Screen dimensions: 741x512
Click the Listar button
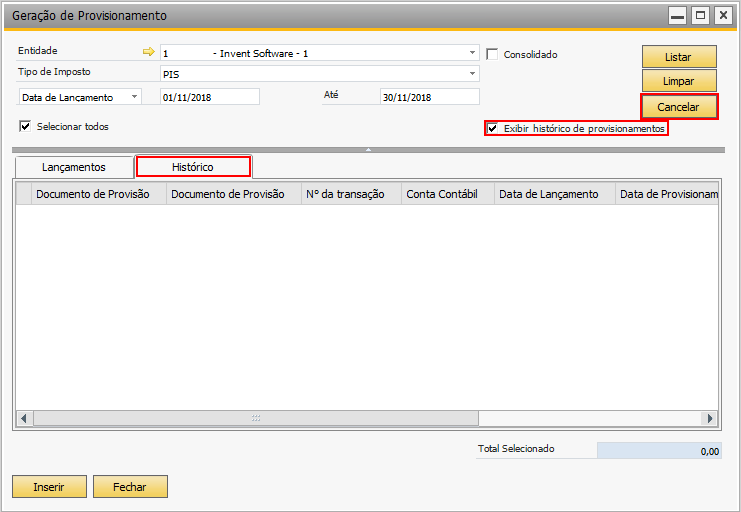click(679, 57)
